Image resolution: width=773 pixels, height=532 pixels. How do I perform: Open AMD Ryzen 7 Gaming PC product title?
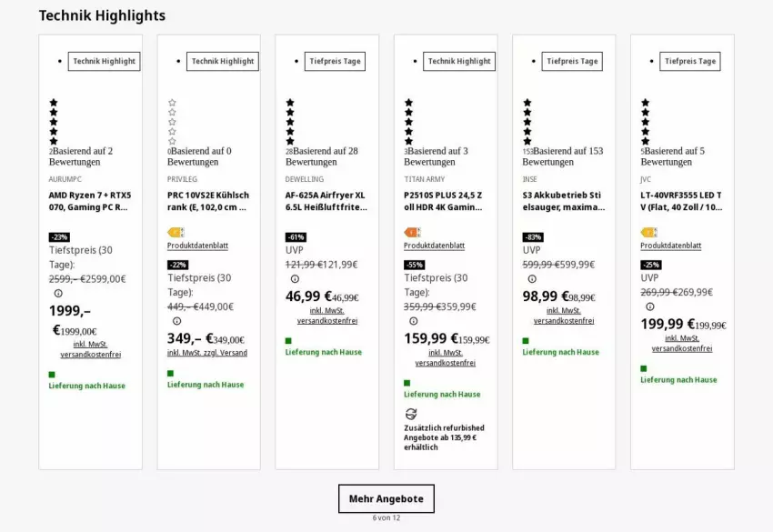(89, 201)
